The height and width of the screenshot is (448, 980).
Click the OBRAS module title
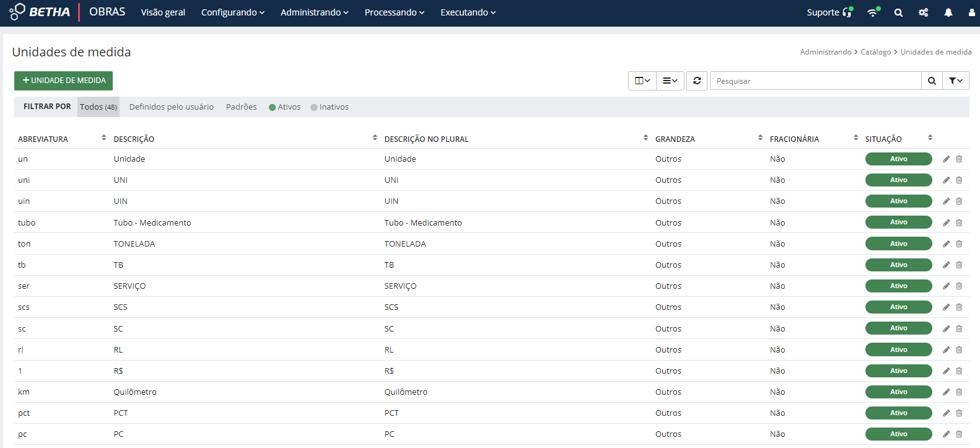pos(107,12)
